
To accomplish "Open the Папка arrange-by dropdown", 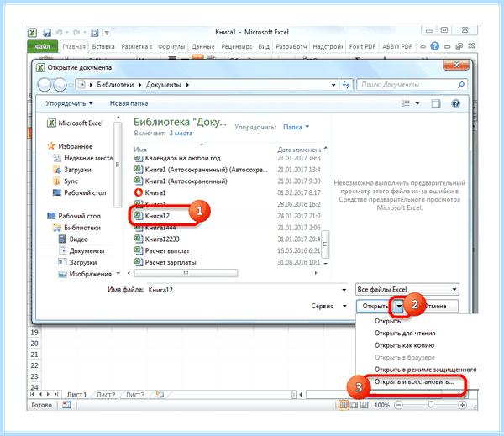I will (x=296, y=127).
